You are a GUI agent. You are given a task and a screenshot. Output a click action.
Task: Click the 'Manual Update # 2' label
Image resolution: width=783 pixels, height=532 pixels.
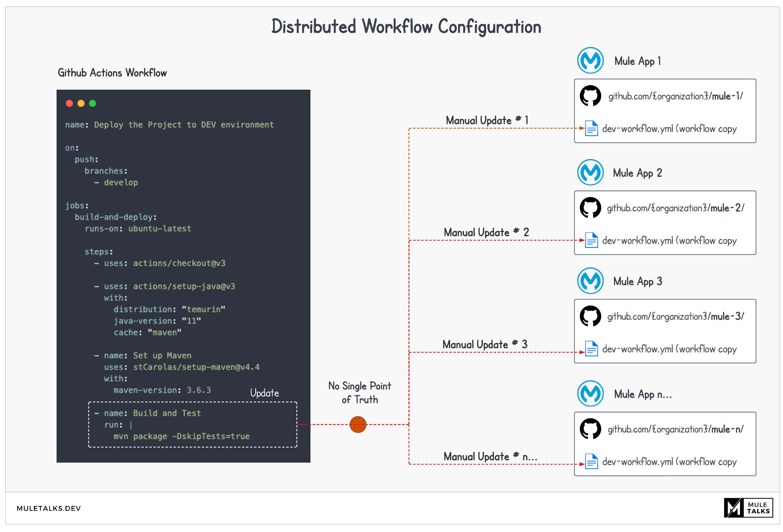click(486, 232)
